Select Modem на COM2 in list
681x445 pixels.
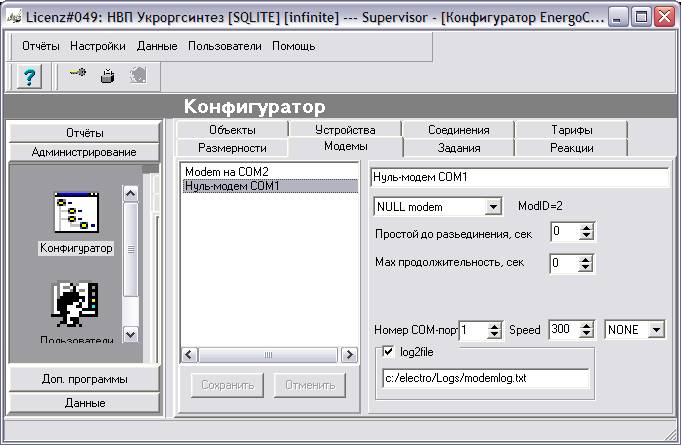(226, 172)
